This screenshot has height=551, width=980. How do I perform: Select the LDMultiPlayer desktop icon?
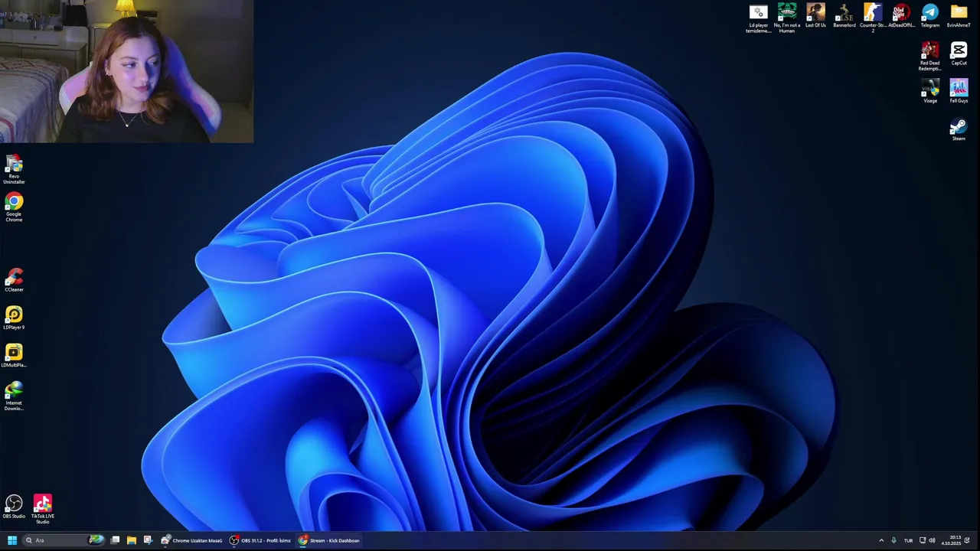(14, 356)
